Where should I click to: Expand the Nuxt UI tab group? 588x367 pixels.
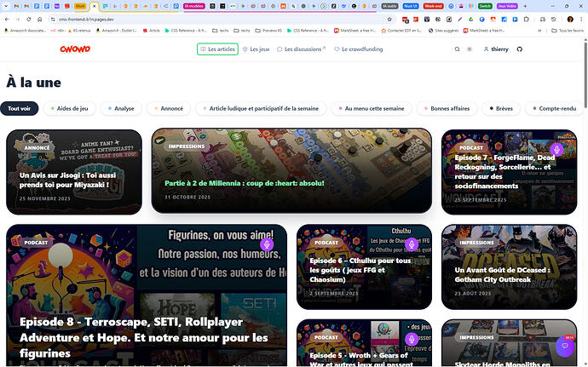pyautogui.click(x=411, y=6)
